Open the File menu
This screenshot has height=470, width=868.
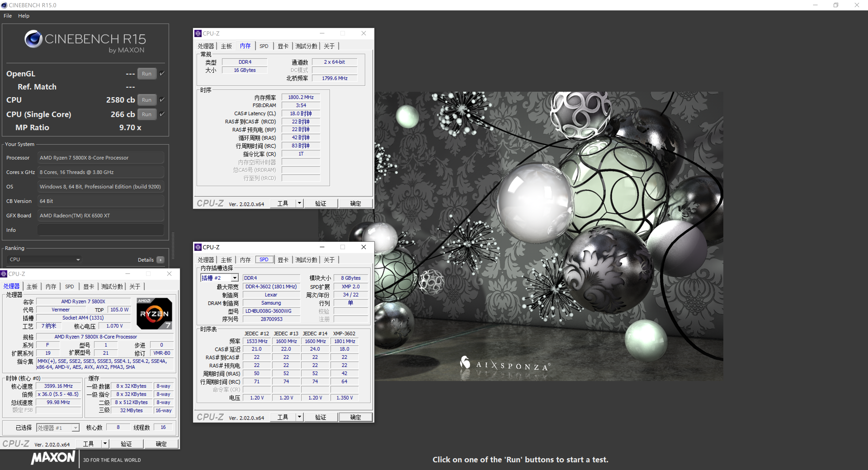[x=7, y=16]
